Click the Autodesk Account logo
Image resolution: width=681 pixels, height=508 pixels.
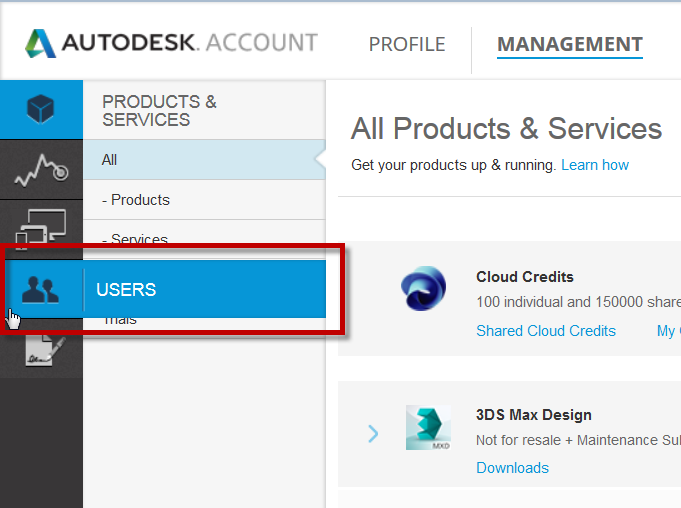(171, 43)
